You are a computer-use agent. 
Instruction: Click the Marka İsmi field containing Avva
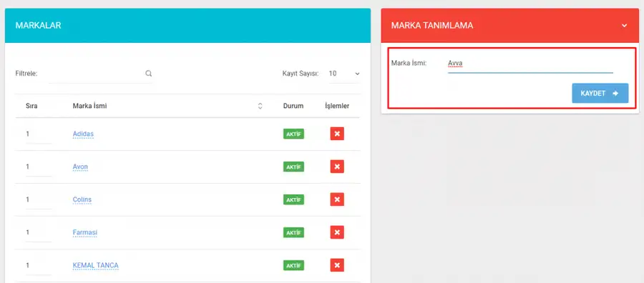point(530,64)
